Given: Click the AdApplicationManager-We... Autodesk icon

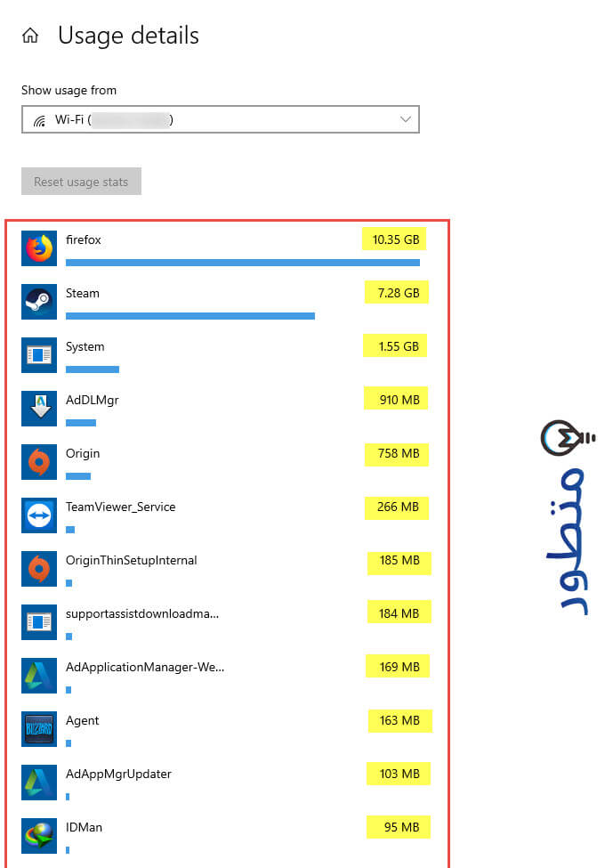Looking at the screenshot, I should coord(39,676).
